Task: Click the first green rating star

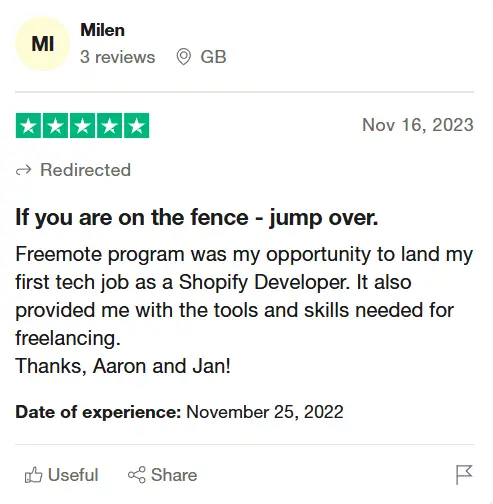Action: click(x=28, y=126)
